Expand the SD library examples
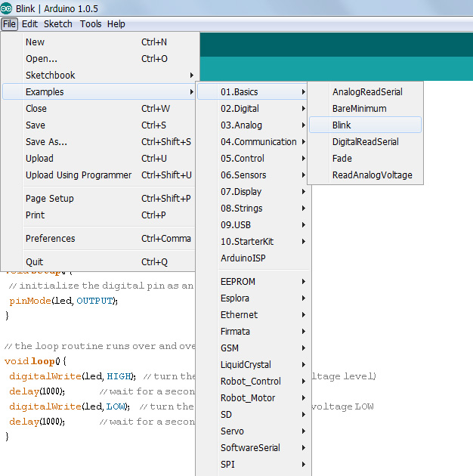Screen dimensions: 473x476 point(252,415)
